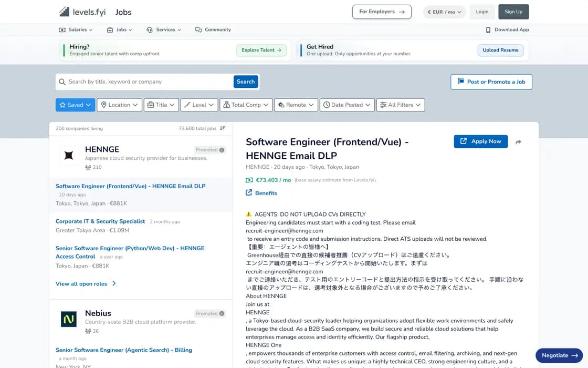Click the info icon on Nebius Promoted badge
Image resolution: width=588 pixels, height=368 pixels.
pyautogui.click(x=222, y=313)
